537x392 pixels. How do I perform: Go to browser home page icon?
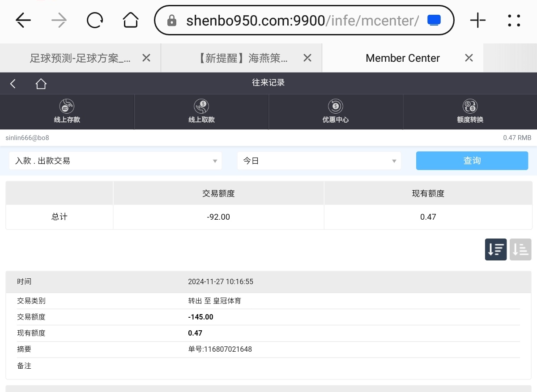[131, 20]
